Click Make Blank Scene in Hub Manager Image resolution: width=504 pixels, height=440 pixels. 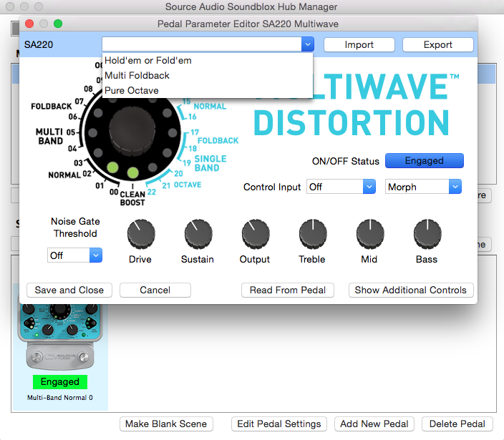(x=166, y=424)
